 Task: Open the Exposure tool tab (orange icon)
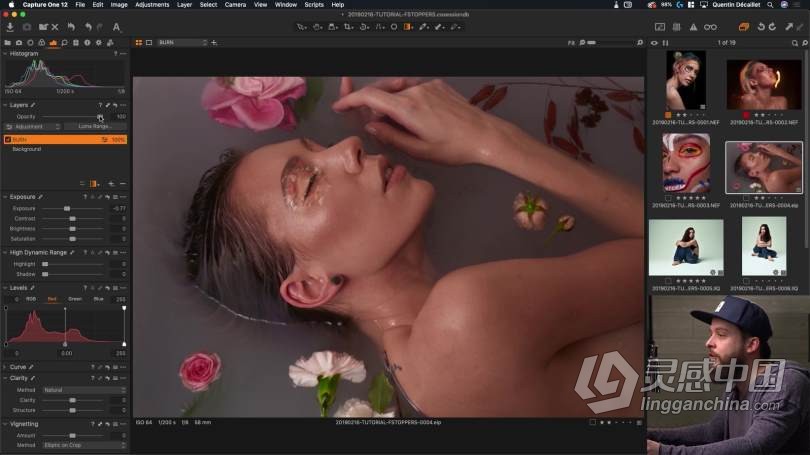click(x=53, y=43)
